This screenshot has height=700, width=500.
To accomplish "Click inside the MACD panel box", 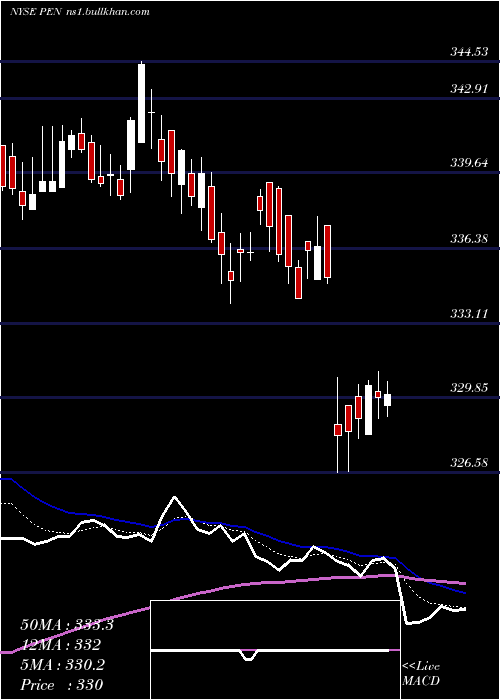I will pyautogui.click(x=275, y=650).
